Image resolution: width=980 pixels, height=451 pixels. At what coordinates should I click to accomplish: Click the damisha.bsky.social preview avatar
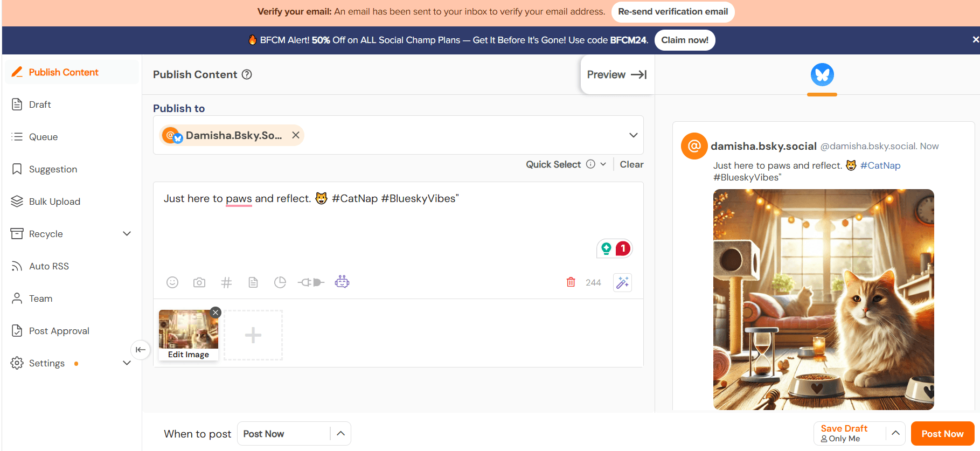[694, 146]
